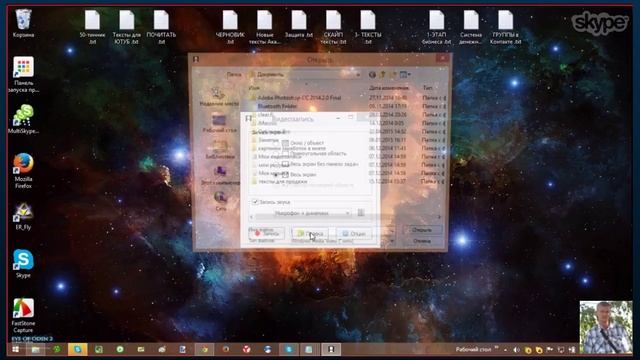Click the Отмена button in Open dialog

(x=422, y=241)
